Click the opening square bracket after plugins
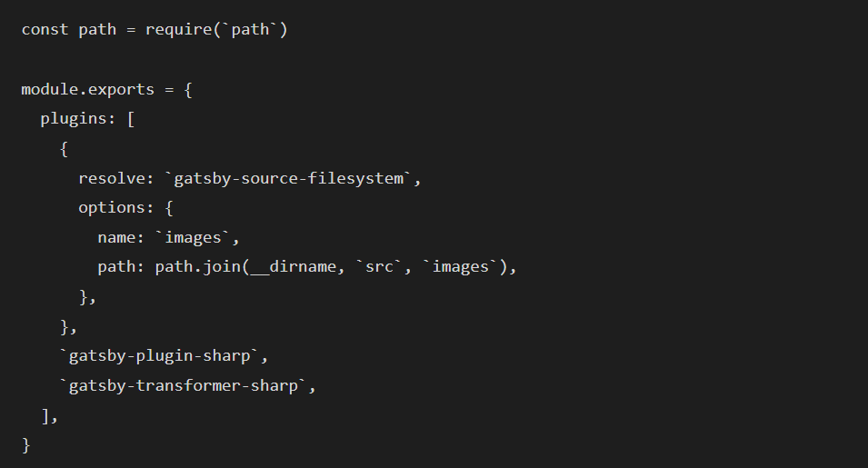Viewport: 868px width, 468px height. pos(131,118)
